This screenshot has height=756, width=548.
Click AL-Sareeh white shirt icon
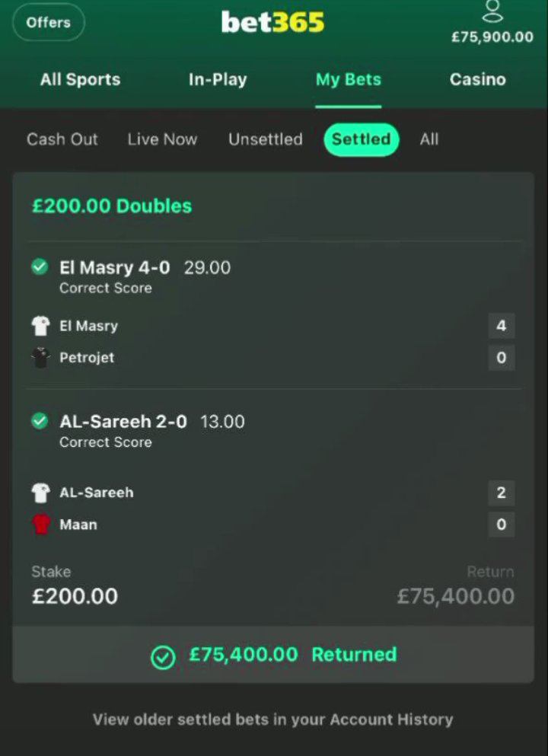[40, 493]
